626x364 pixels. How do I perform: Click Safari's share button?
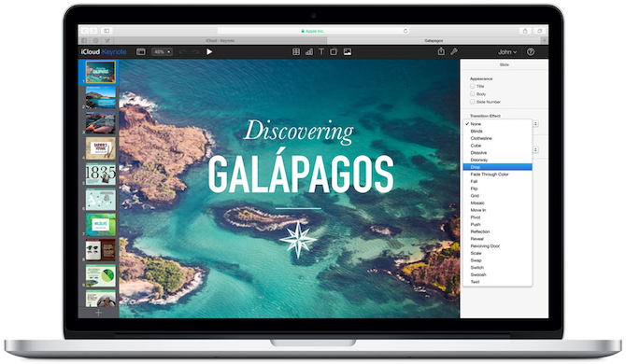tap(525, 31)
